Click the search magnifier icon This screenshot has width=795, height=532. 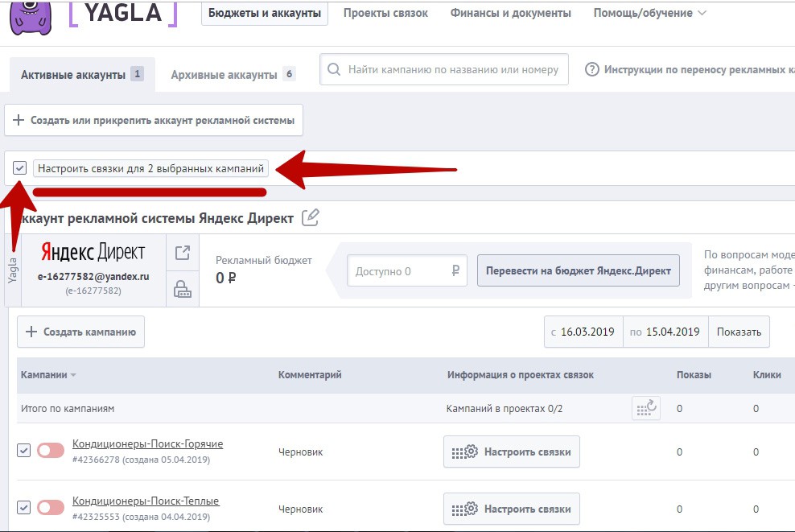pos(334,69)
